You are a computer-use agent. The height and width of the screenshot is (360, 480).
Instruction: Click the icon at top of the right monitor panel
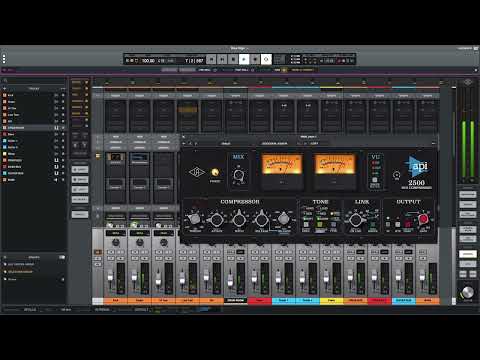pyautogui.click(x=468, y=82)
